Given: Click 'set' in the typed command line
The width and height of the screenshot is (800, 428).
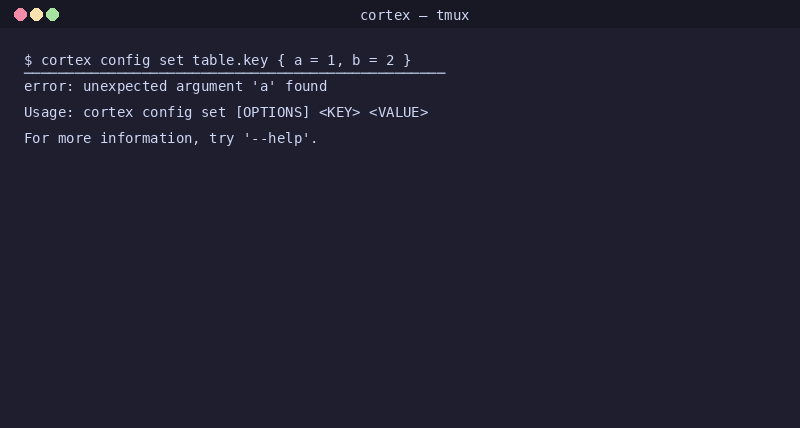Looking at the screenshot, I should (x=171, y=60).
